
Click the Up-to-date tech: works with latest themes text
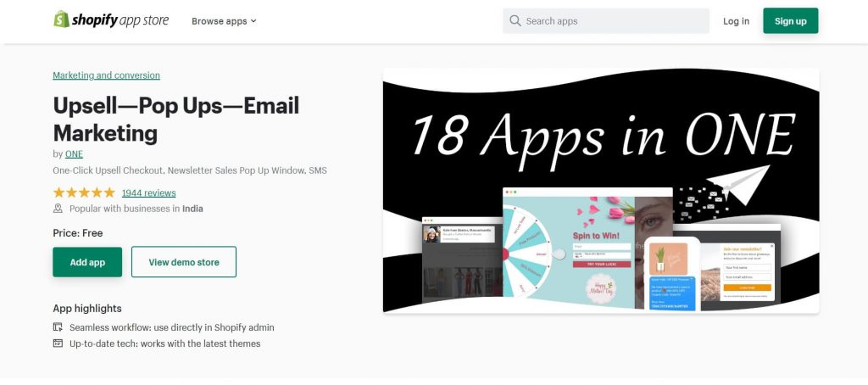[165, 343]
